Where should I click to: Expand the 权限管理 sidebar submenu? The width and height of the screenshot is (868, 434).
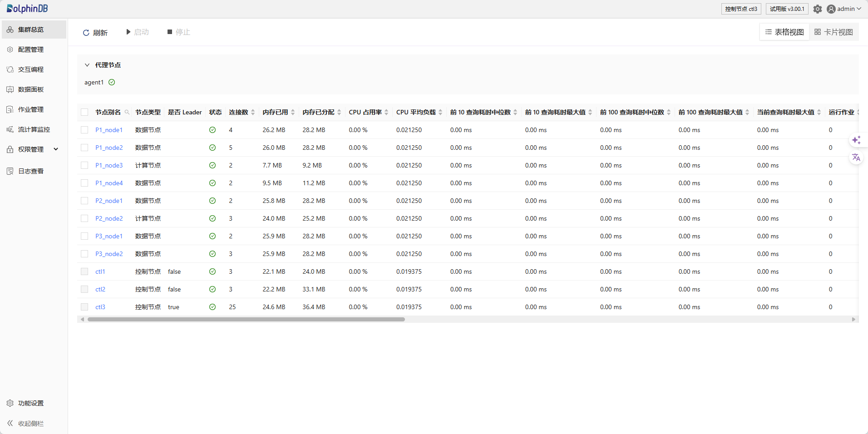56,149
